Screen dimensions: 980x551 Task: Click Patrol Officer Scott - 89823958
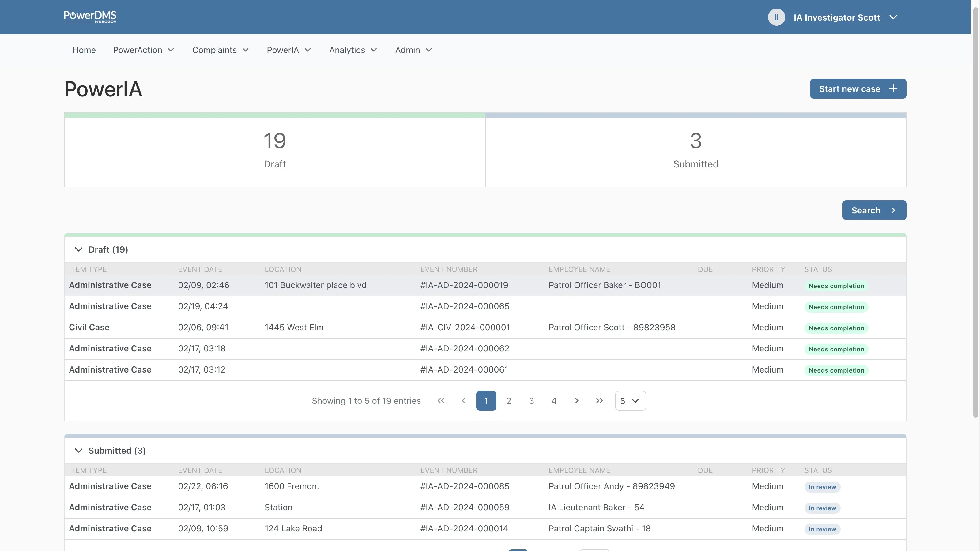612,328
